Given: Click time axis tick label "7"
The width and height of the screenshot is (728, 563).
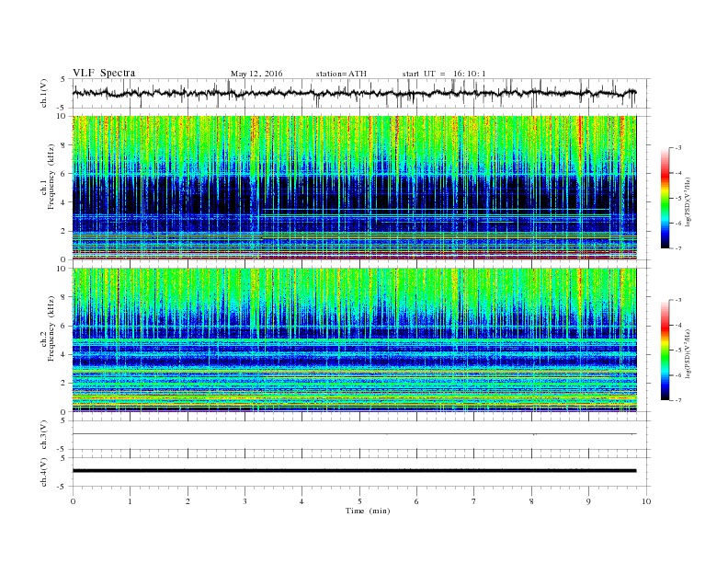Looking at the screenshot, I should (x=474, y=501).
